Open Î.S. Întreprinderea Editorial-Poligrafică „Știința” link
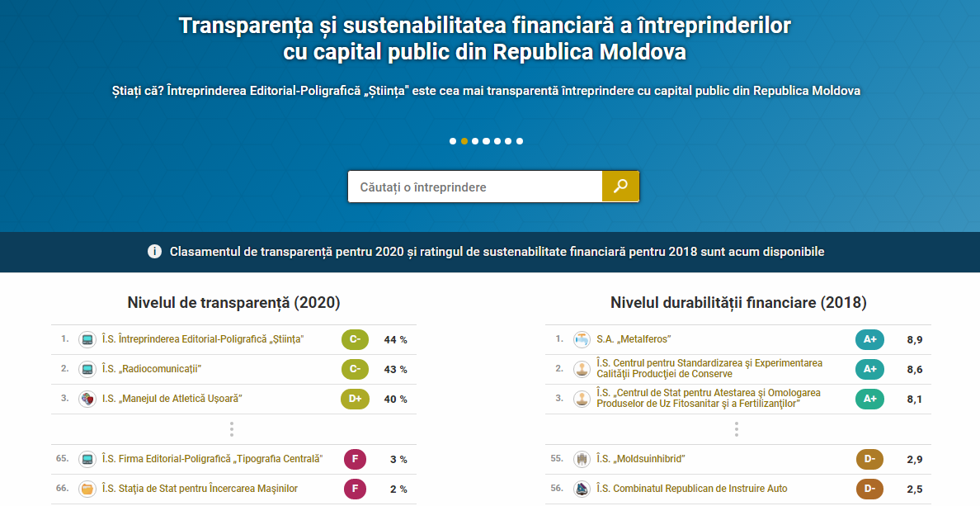Screen dimensions: 980x506 (x=202, y=339)
